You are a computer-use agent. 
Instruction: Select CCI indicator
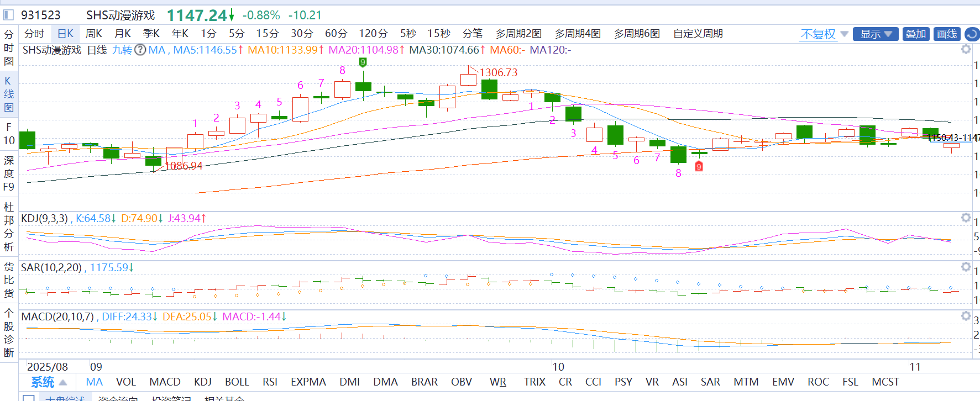click(593, 382)
